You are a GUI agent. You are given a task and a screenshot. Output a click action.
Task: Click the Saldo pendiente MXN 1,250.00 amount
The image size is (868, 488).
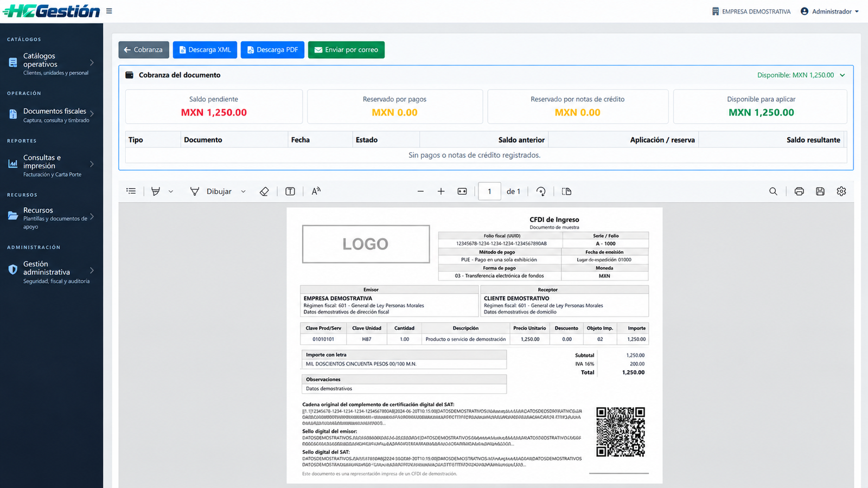(214, 113)
